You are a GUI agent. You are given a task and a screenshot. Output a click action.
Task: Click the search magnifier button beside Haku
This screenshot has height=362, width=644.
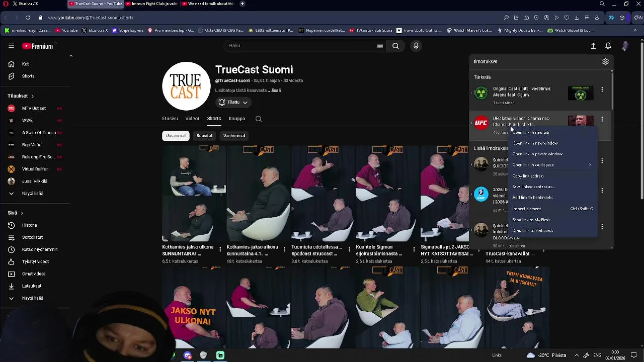395,46
